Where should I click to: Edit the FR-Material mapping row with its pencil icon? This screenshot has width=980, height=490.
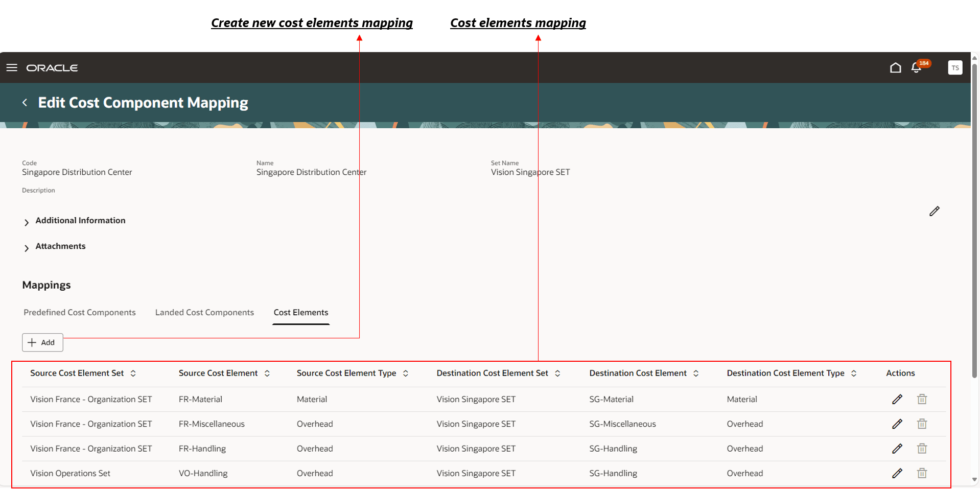897,399
